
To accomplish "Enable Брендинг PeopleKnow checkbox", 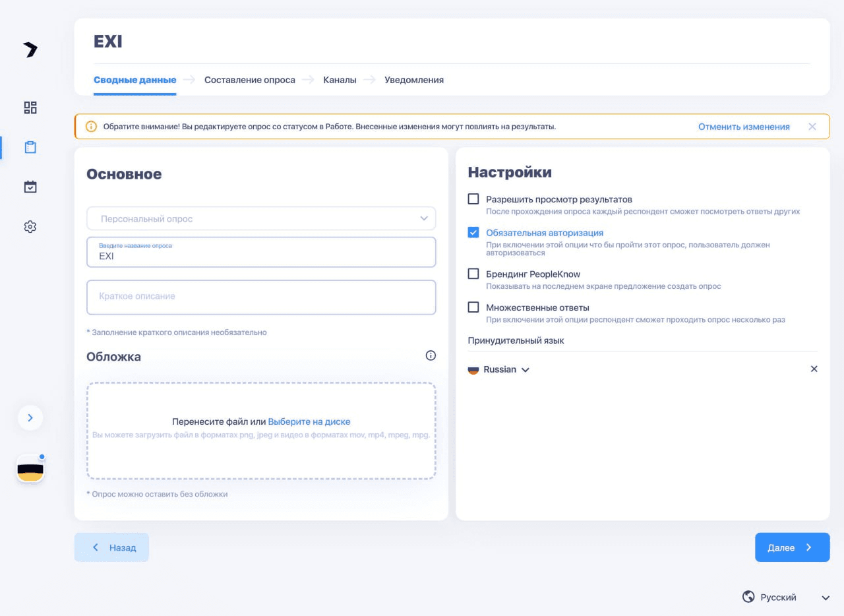I will (473, 273).
